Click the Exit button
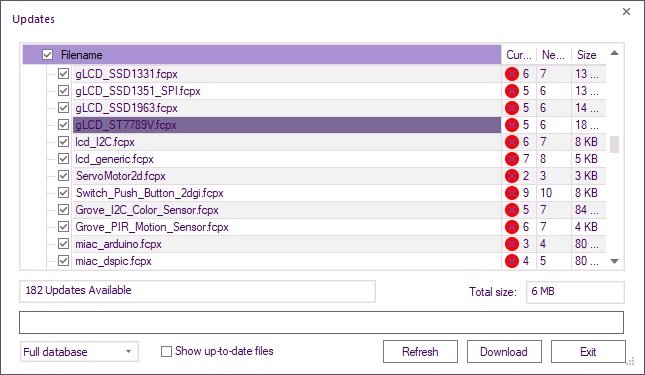Screen dimensions: 645x375 [x=588, y=352]
